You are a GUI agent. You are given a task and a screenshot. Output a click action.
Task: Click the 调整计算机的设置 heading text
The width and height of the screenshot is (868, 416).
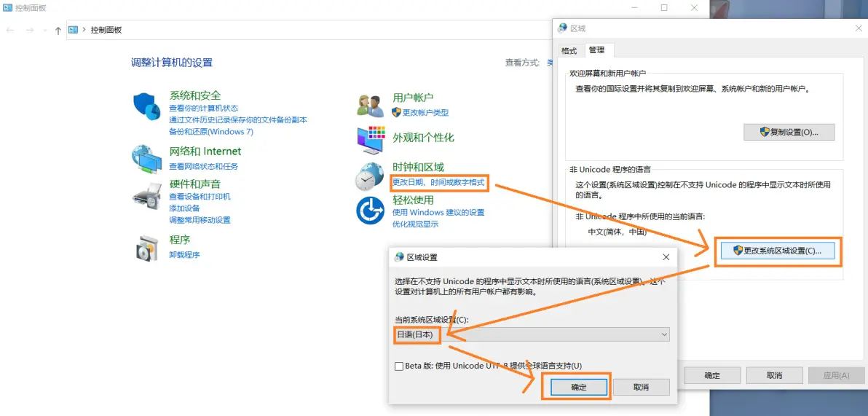point(172,63)
